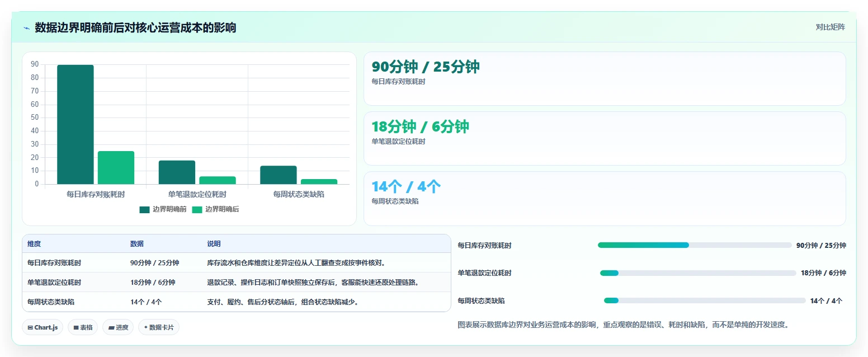Click the footnote starting 图表展示数据库边界
Screen dimensions: 868x357
tap(623, 325)
